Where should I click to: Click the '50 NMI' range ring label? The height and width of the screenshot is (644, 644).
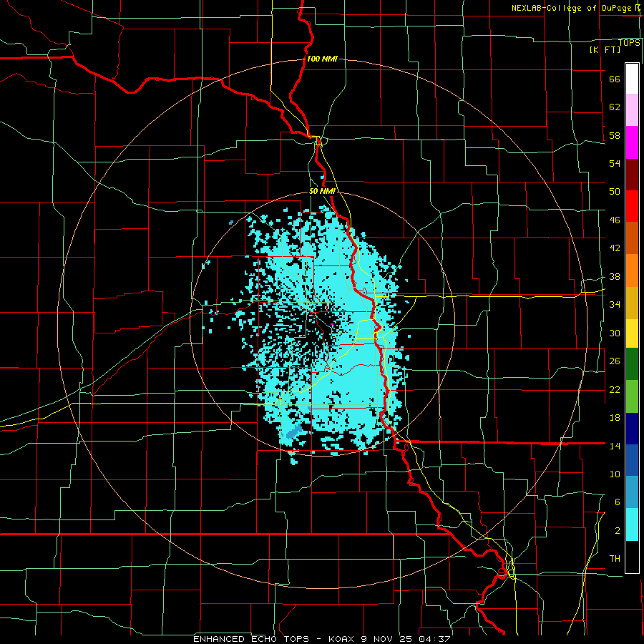click(322, 191)
